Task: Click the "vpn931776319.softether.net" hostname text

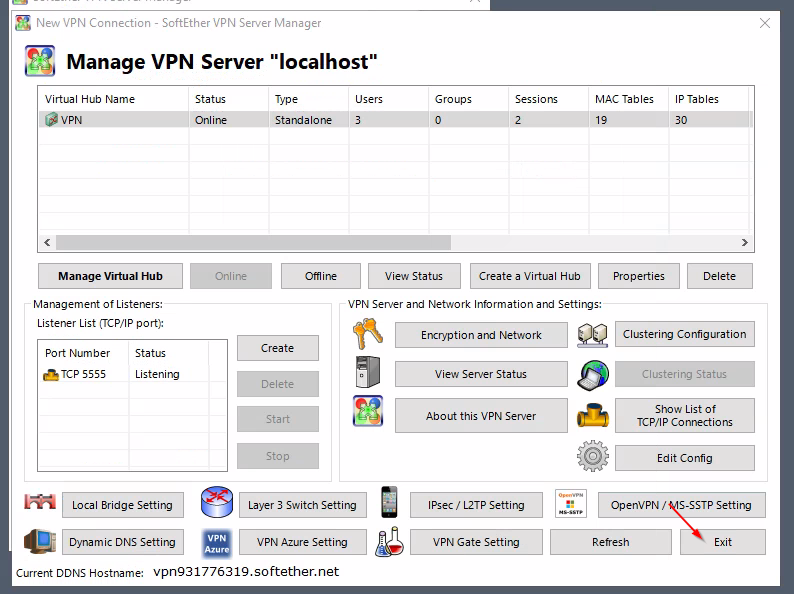Action: 246,571
